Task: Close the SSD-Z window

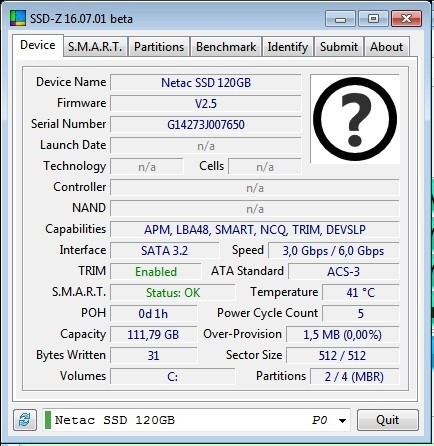Action: [x=406, y=19]
